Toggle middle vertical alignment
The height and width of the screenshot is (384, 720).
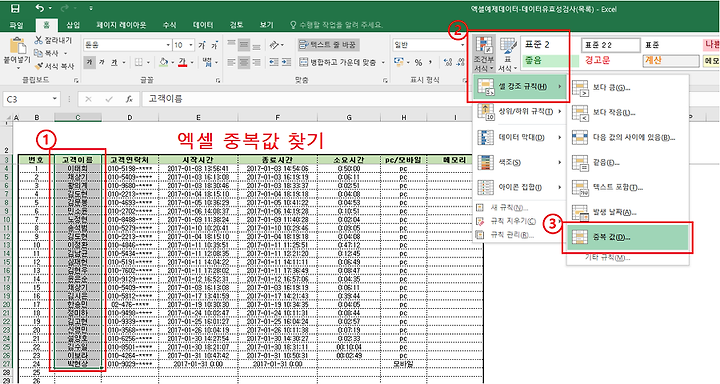(x=244, y=45)
